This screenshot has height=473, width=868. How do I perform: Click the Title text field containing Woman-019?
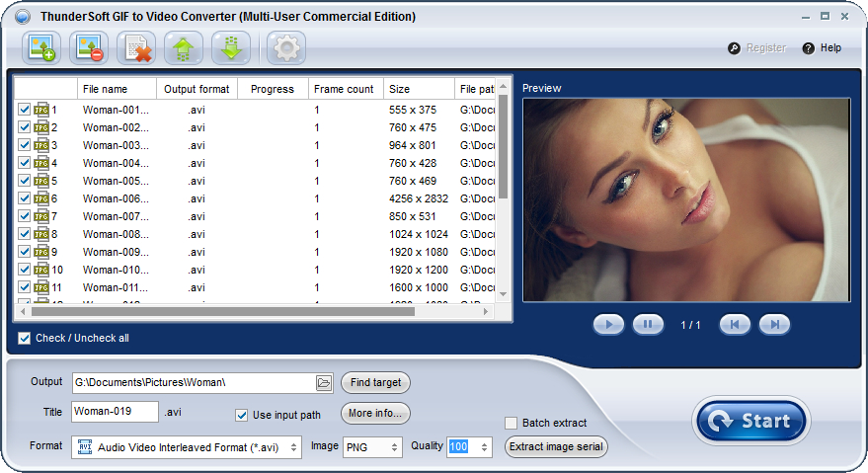point(115,412)
